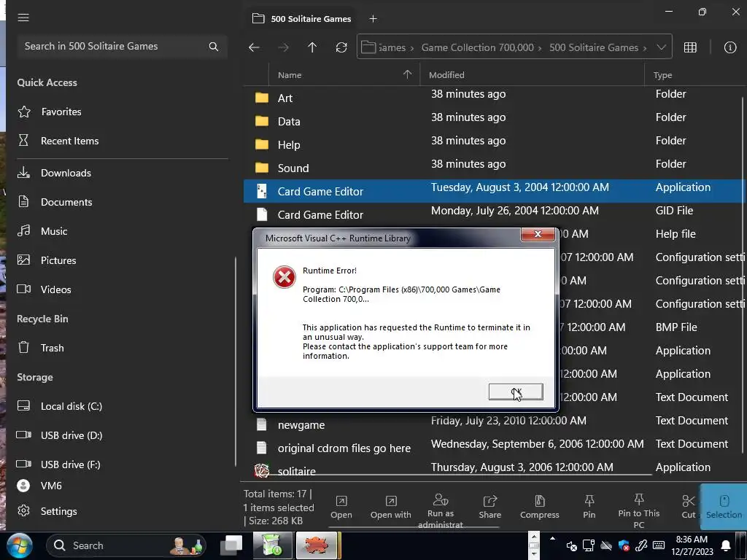The height and width of the screenshot is (560, 747).
Task: Change the layout grid view icon
Action: (690, 47)
